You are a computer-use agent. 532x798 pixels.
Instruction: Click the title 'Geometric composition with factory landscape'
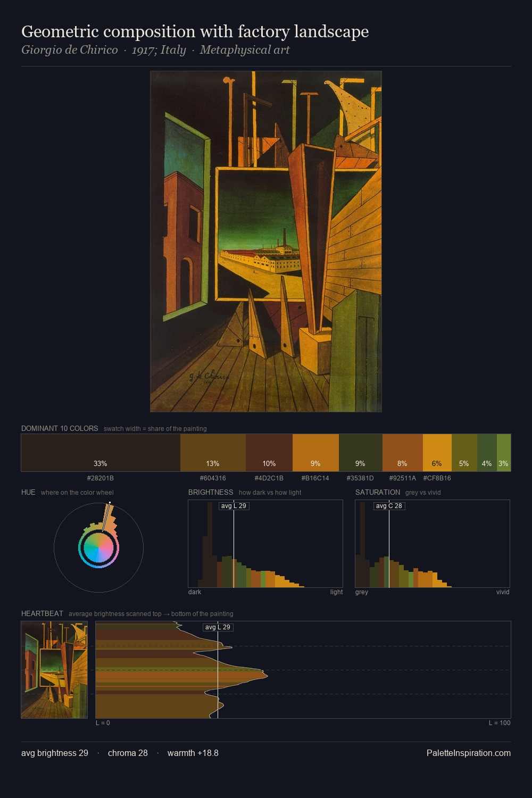click(195, 31)
